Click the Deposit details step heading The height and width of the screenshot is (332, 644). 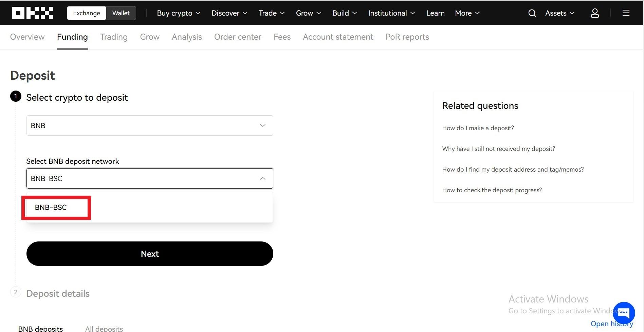58,293
